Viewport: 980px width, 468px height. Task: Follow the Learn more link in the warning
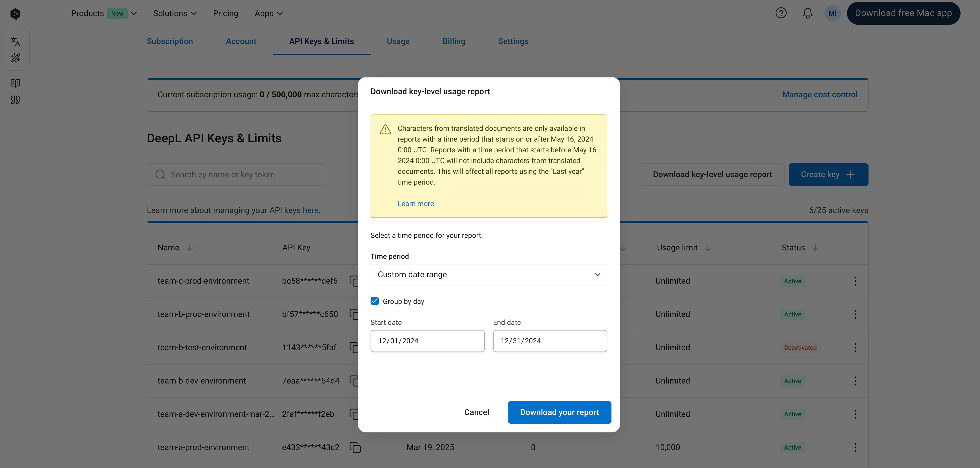pyautogui.click(x=415, y=204)
